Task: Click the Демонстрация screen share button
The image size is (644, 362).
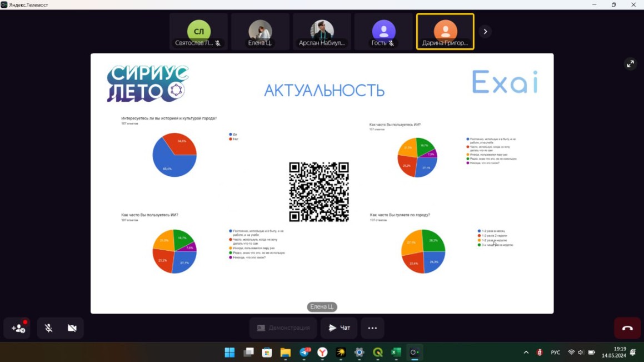Action: [283, 328]
